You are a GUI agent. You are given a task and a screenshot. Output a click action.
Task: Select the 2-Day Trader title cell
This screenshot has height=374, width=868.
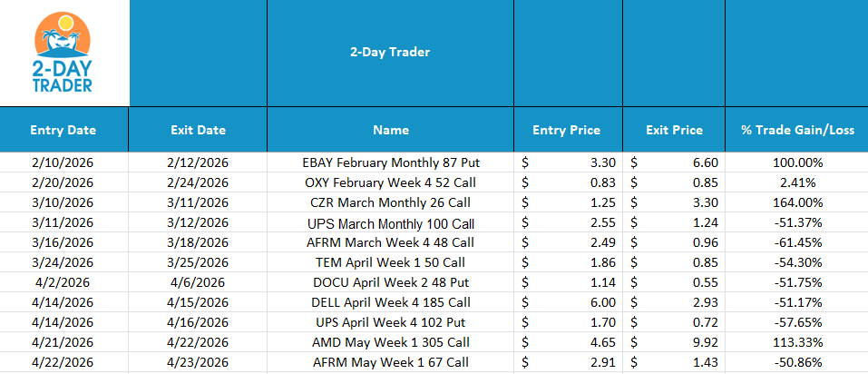pos(390,52)
